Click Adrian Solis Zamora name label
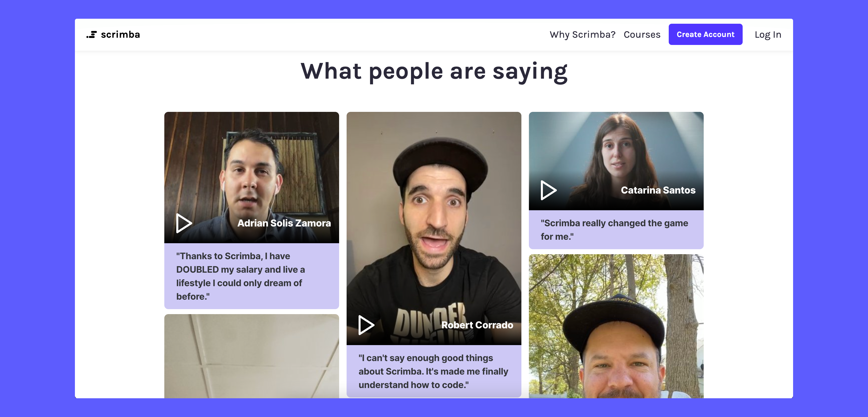The width and height of the screenshot is (868, 417). pos(284,223)
